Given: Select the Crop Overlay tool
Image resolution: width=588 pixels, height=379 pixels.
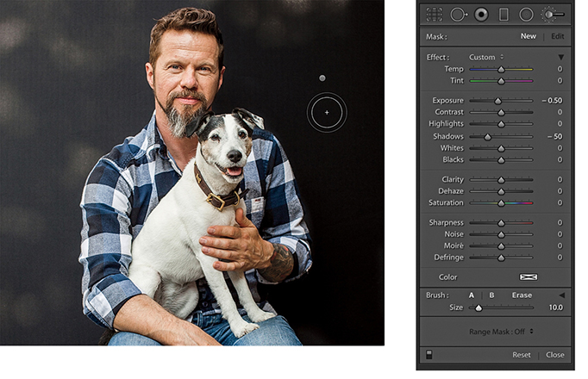Looking at the screenshot, I should pos(435,15).
